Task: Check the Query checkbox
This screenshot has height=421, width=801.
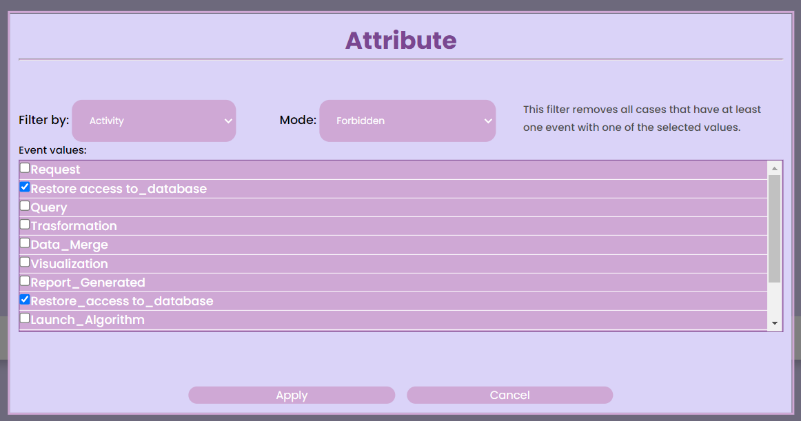Action: 25,206
